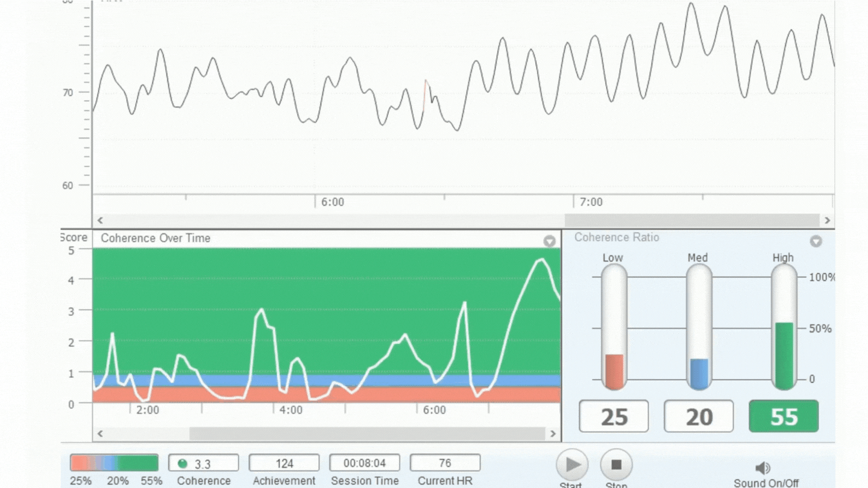Click the Coherence Ratio title

click(617, 237)
